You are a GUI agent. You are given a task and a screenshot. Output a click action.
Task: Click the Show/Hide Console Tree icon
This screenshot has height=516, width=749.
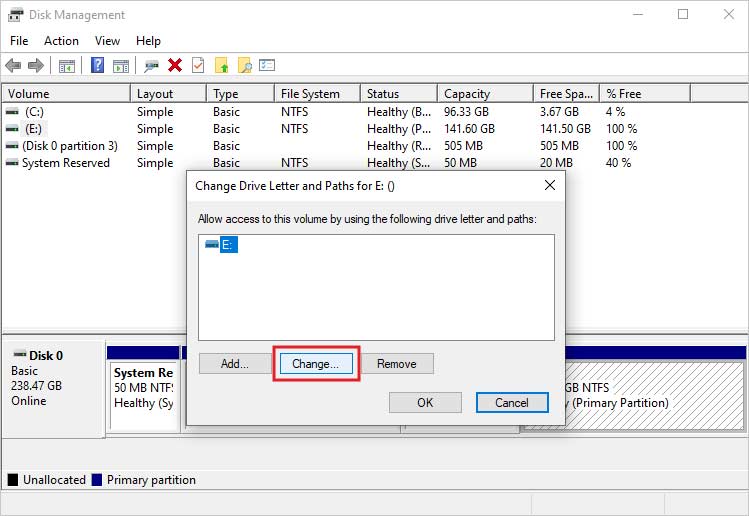67,65
